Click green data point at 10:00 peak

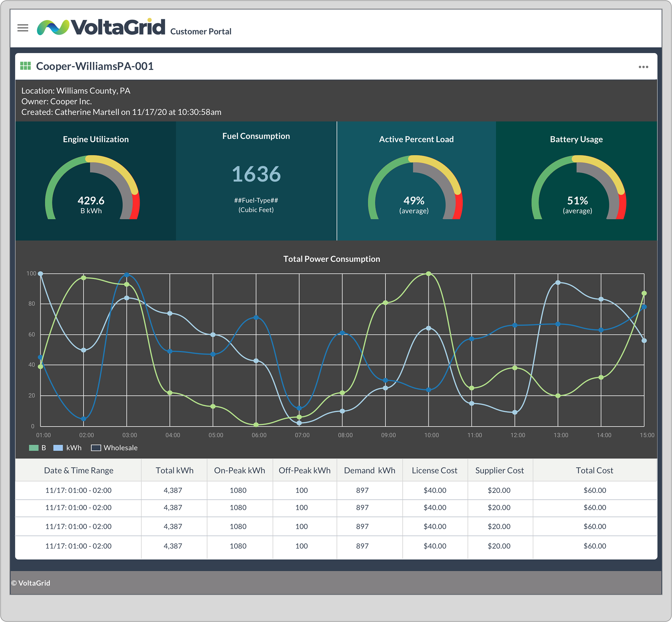(428, 274)
